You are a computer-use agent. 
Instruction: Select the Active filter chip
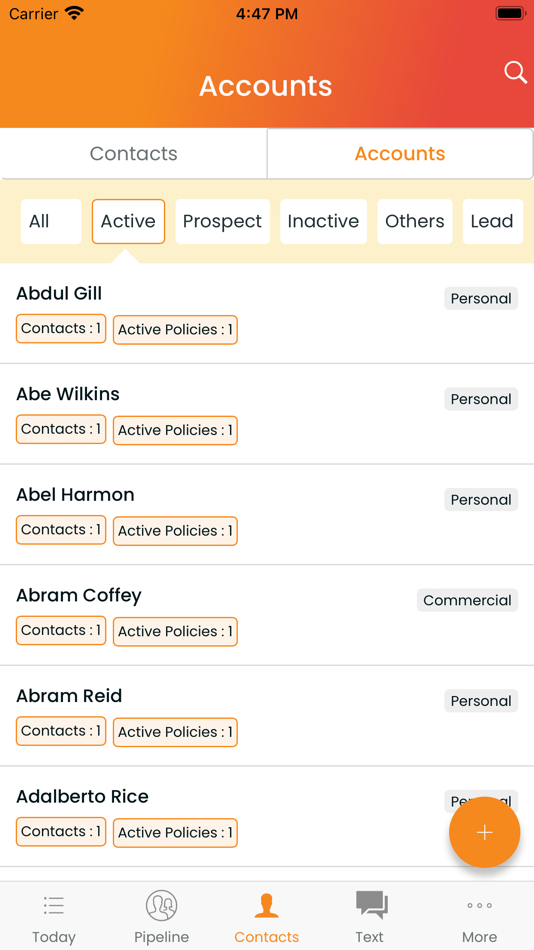click(128, 221)
